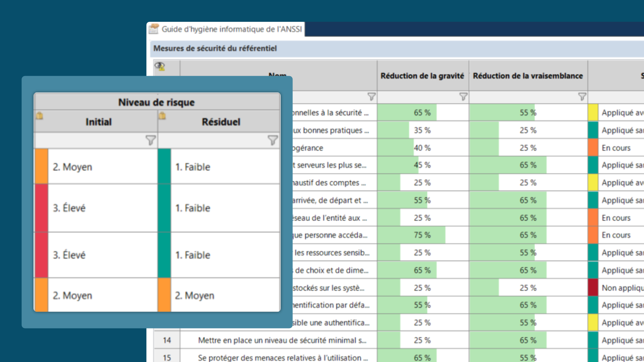644x362 pixels.
Task: Click the 'ogérance' name cell
Action: coord(334,148)
